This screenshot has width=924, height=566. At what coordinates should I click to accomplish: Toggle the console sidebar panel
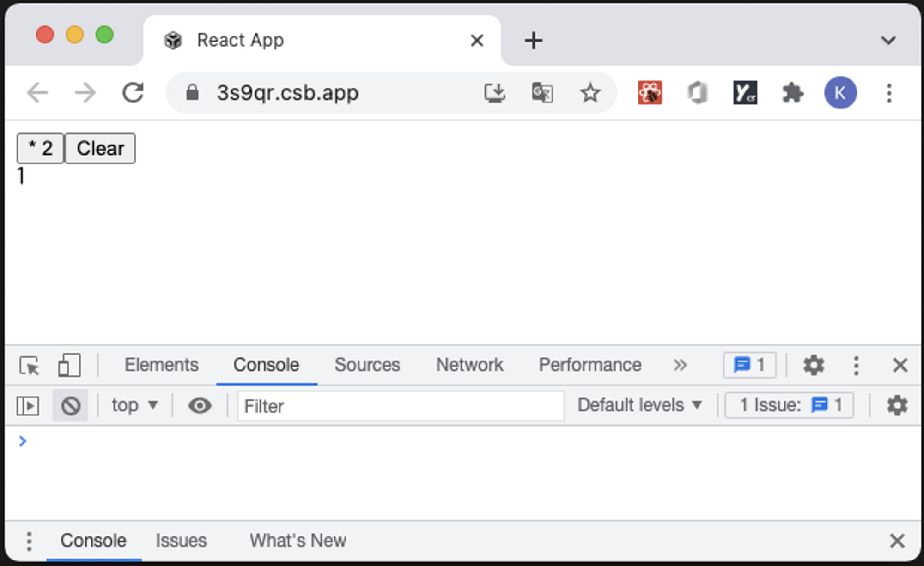[x=28, y=406]
